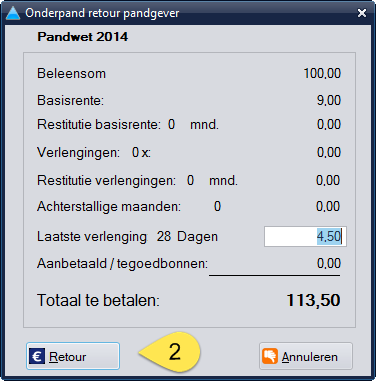Image resolution: width=376 pixels, height=381 pixels.
Task: Click the total amount 113,50
Action: click(x=313, y=300)
